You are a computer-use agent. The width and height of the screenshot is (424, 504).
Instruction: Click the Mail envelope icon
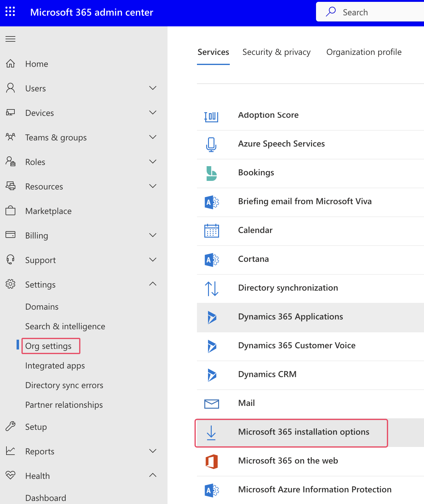(x=211, y=404)
